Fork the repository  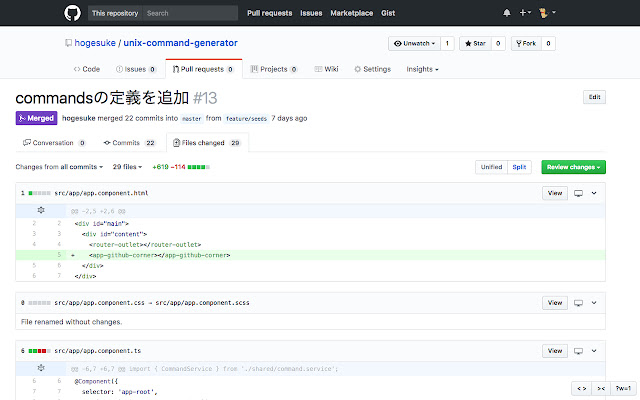tap(526, 43)
